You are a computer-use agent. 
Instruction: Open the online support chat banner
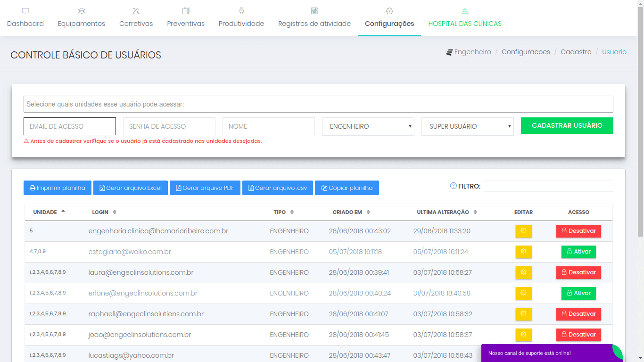click(x=552, y=353)
